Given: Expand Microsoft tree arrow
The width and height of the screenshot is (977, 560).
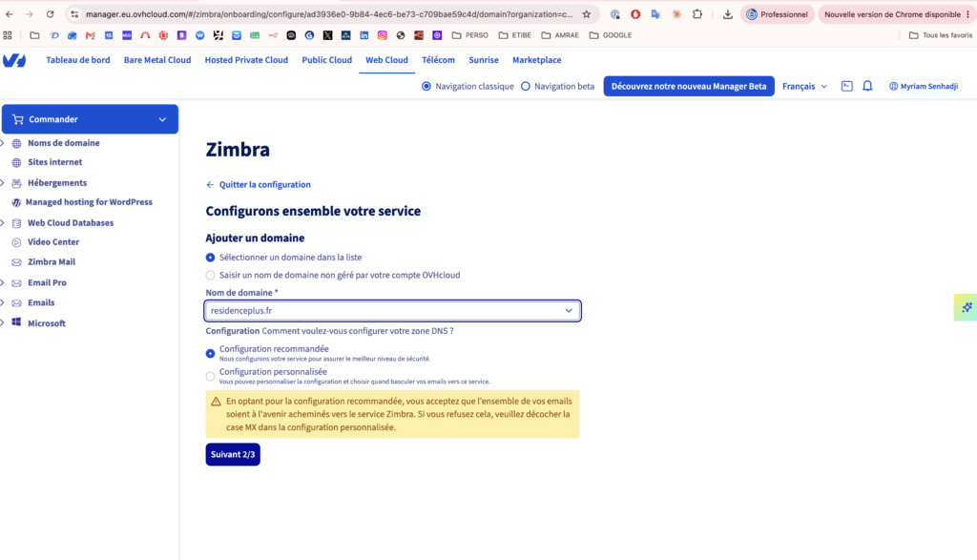Looking at the screenshot, I should [3, 322].
